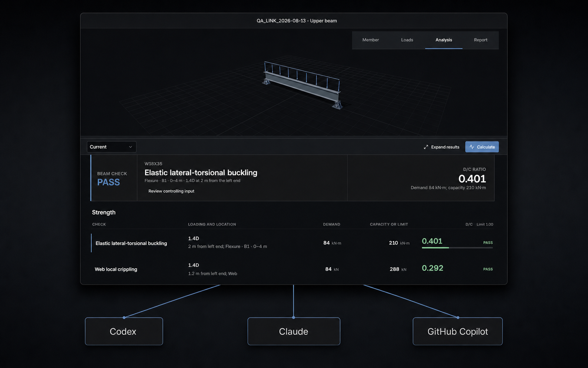Click the Claude box
This screenshot has height=368, width=588.
point(294,331)
